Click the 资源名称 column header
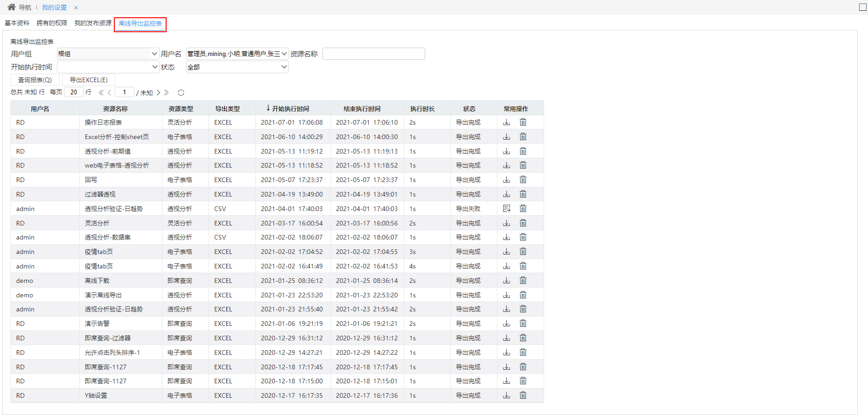 (x=115, y=109)
